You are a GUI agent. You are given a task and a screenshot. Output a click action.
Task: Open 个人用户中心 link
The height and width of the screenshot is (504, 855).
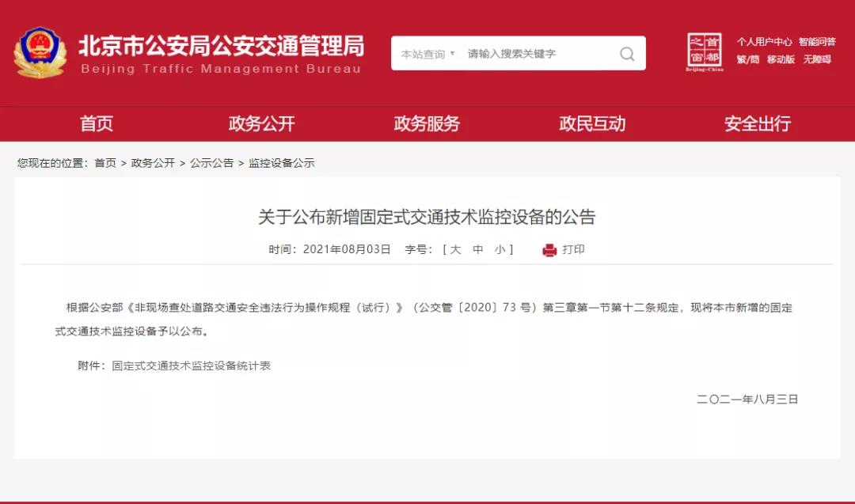coord(764,42)
